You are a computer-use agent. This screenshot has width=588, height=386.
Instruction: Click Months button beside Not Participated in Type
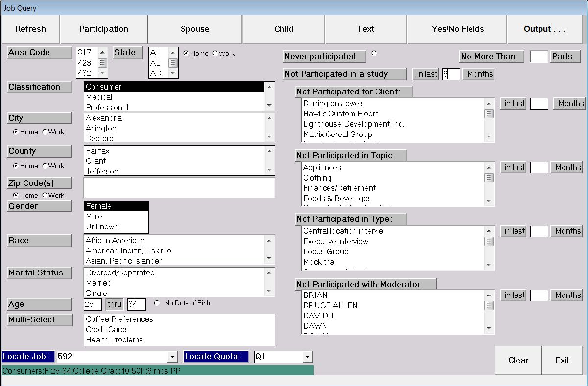click(568, 231)
